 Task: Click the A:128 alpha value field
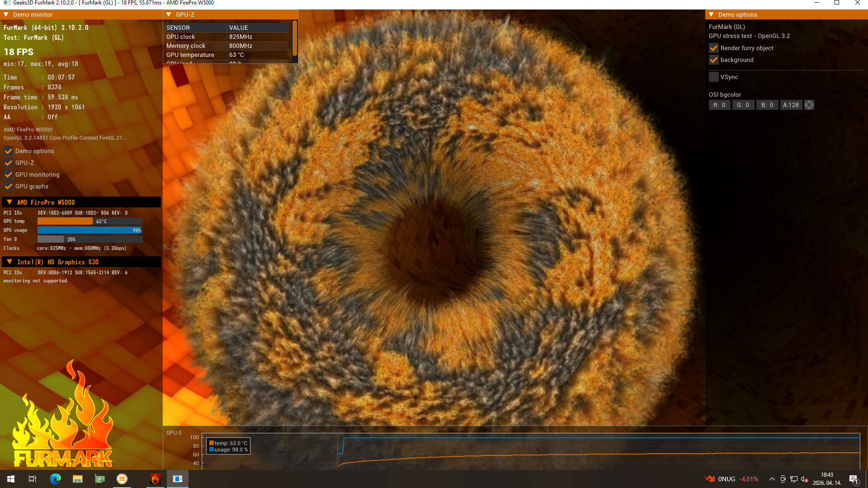[x=791, y=105]
